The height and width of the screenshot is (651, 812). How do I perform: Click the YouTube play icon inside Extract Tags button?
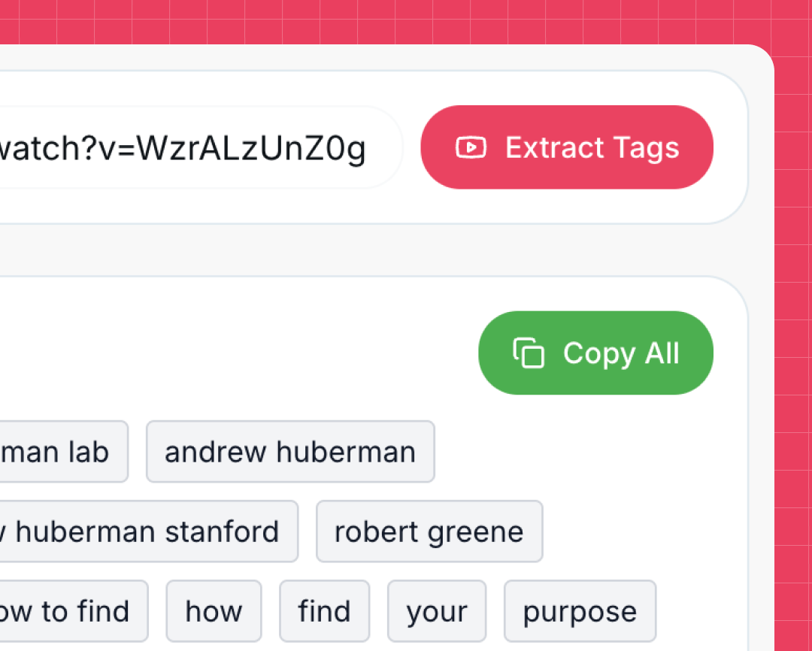471,147
